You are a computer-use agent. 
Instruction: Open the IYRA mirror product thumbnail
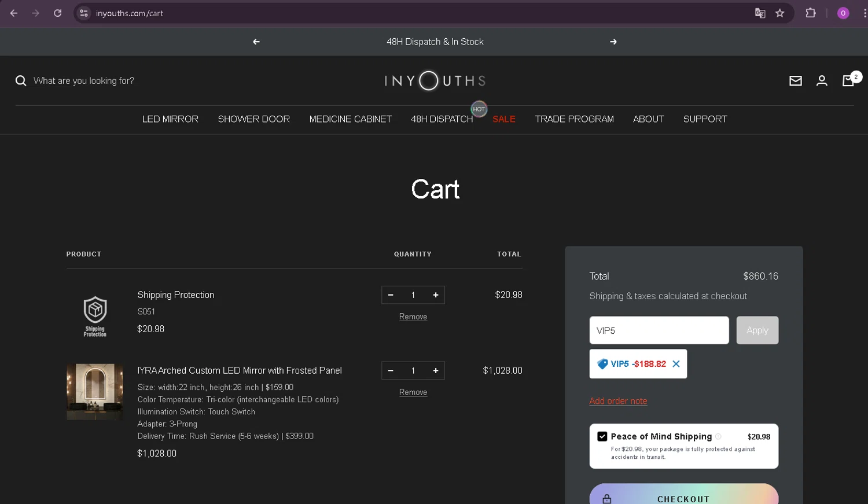click(95, 392)
